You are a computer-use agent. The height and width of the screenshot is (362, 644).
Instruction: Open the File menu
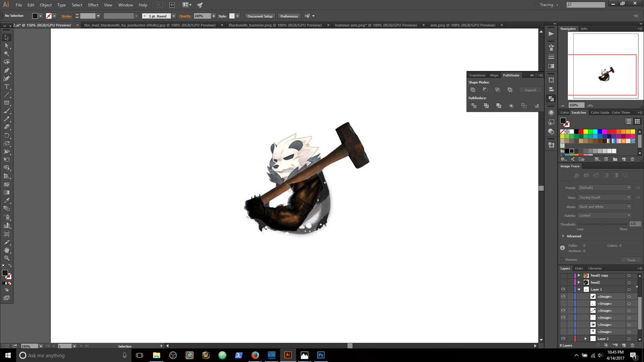[19, 5]
